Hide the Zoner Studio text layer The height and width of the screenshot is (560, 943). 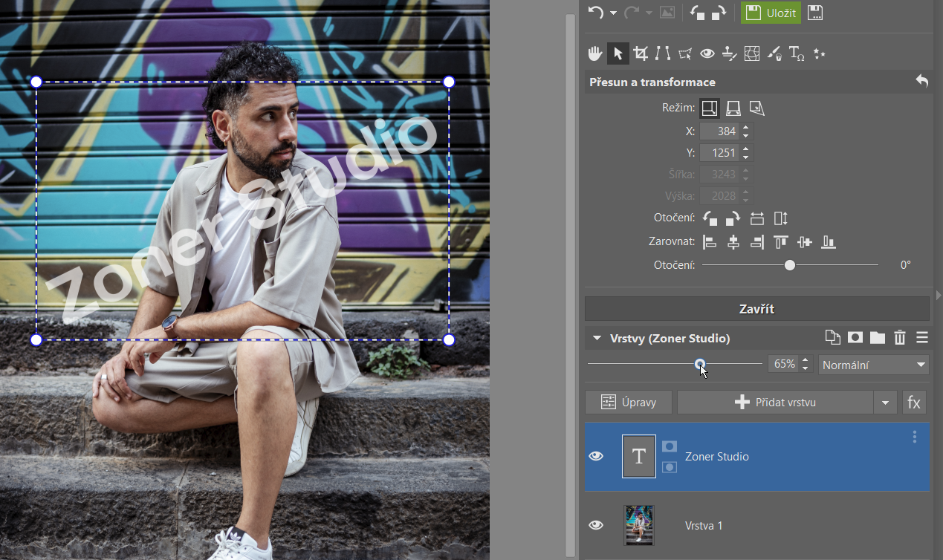click(x=596, y=456)
